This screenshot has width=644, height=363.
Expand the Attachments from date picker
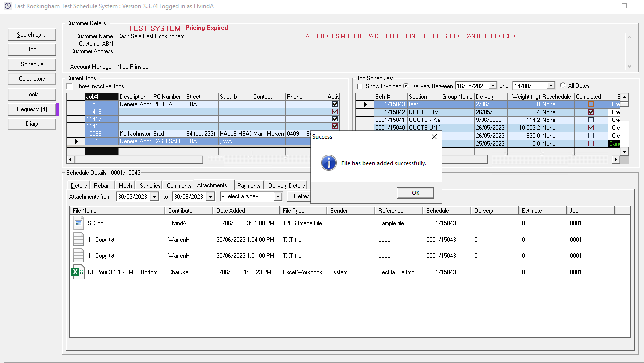pyautogui.click(x=154, y=197)
